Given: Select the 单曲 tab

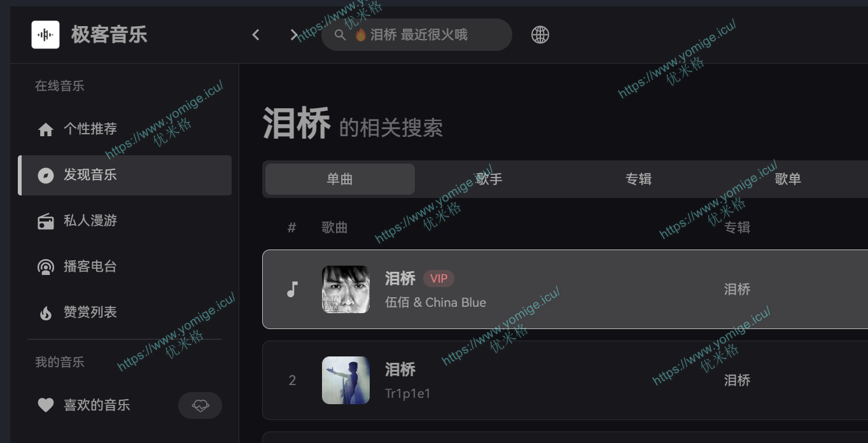Looking at the screenshot, I should (340, 179).
